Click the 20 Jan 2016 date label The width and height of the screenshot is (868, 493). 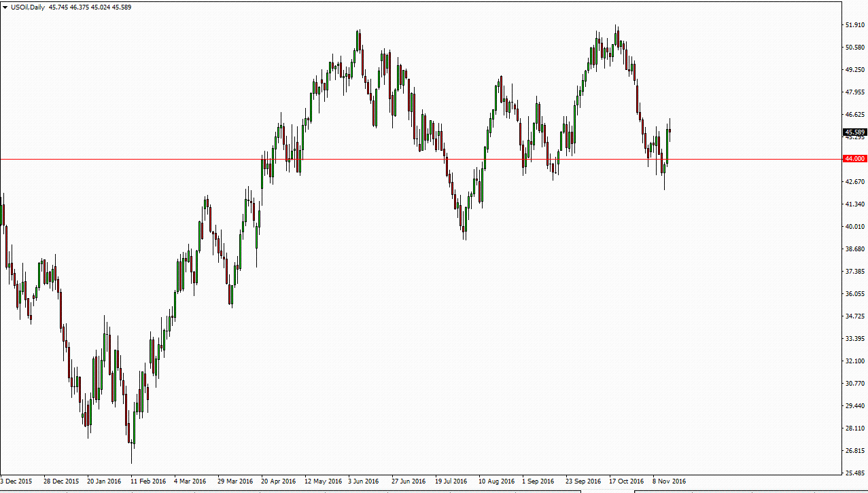tap(105, 481)
